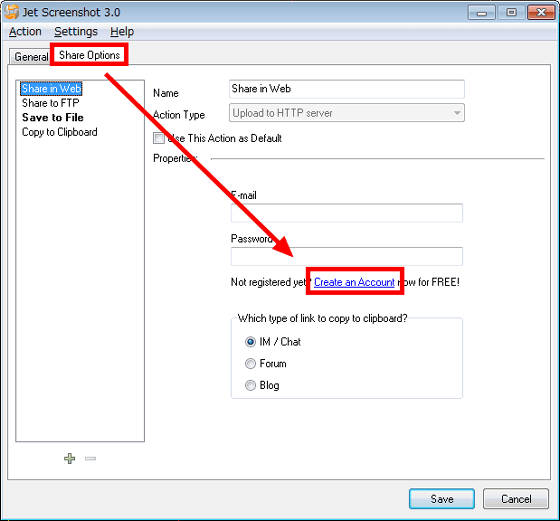
Task: Click the green plus add action icon
Action: pos(70,458)
